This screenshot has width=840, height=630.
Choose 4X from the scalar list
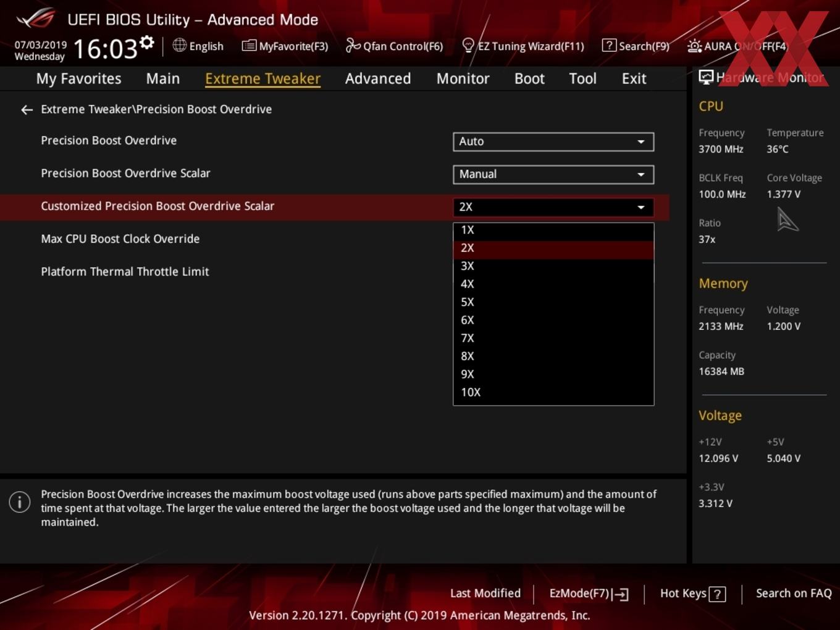pyautogui.click(x=553, y=284)
